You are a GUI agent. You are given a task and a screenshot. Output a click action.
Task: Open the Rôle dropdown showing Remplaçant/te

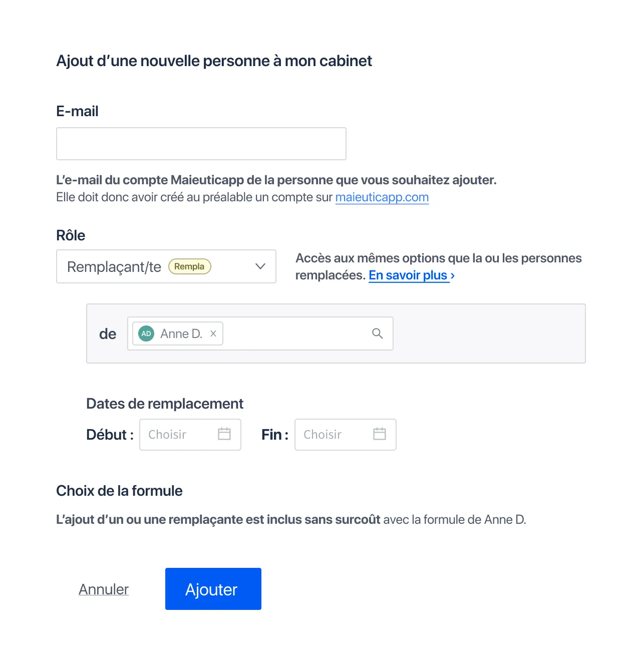click(x=165, y=266)
